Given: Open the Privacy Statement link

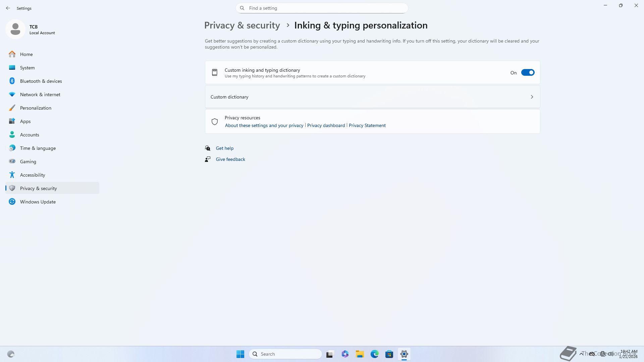Looking at the screenshot, I should [367, 125].
